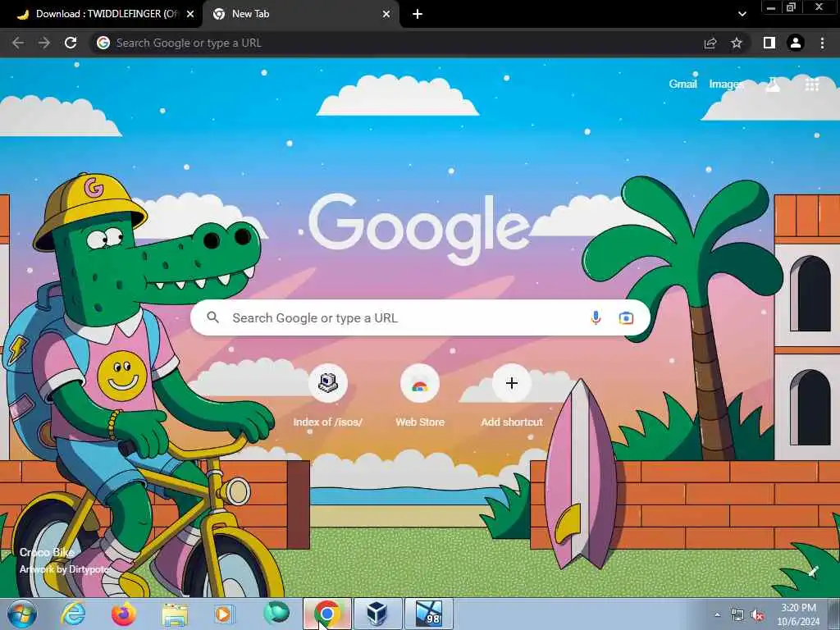Open Customize Chrome pencil icon
Image resolution: width=840 pixels, height=630 pixels.
pos(813,571)
